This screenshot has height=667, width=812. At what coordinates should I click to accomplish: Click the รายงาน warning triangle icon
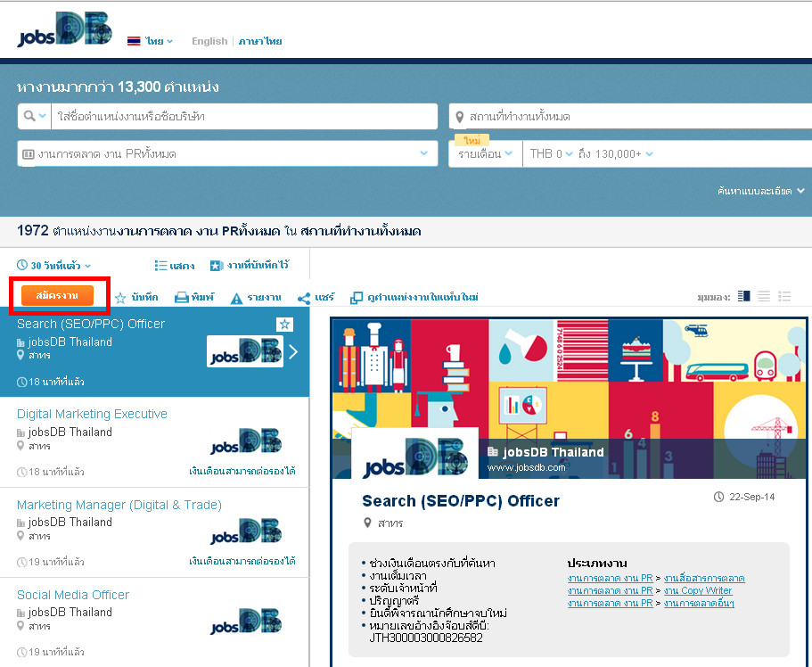[236, 298]
